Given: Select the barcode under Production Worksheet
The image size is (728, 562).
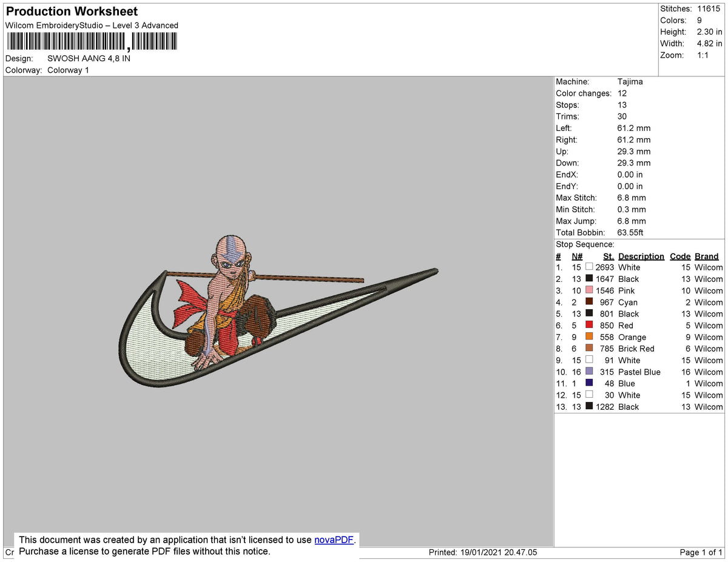Looking at the screenshot, I should click(91, 41).
